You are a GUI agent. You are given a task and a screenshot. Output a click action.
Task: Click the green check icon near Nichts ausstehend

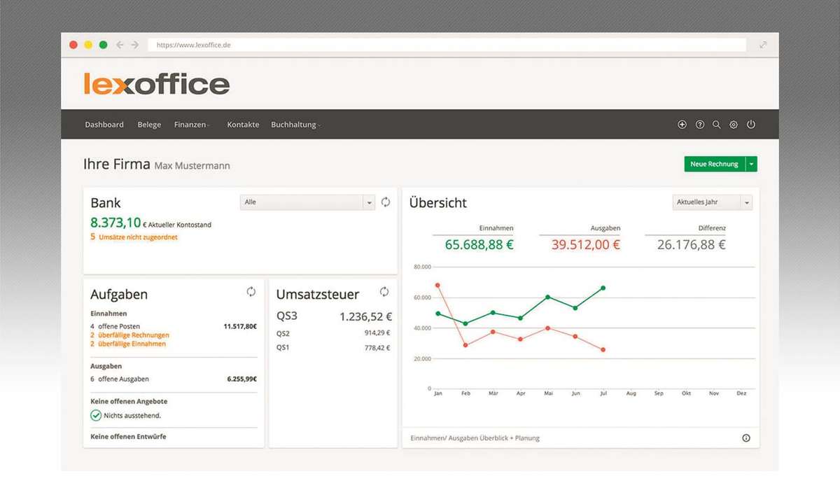pos(96,415)
